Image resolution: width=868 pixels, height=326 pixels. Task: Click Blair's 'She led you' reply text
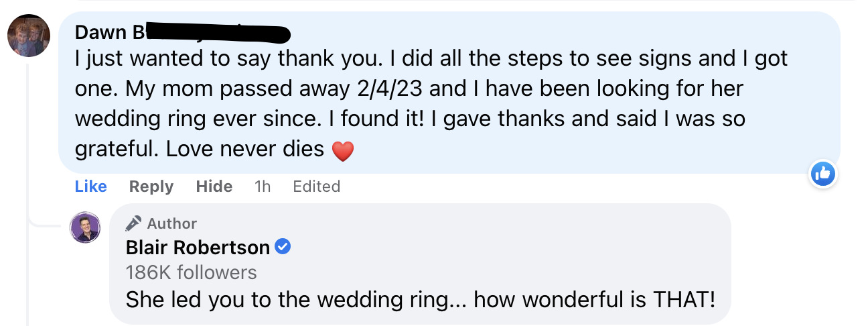[420, 299]
